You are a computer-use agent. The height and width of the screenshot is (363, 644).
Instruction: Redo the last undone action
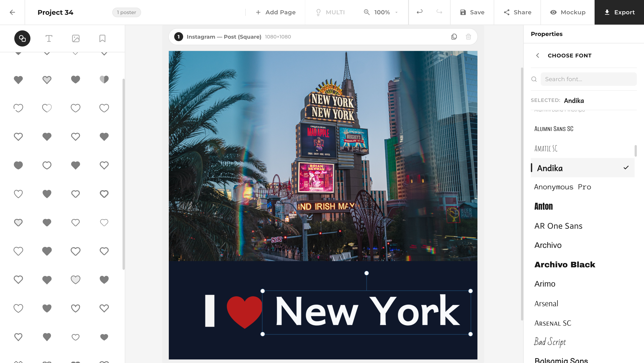(x=439, y=12)
